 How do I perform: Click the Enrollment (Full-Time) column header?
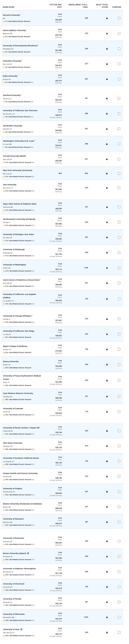click(78, 6)
